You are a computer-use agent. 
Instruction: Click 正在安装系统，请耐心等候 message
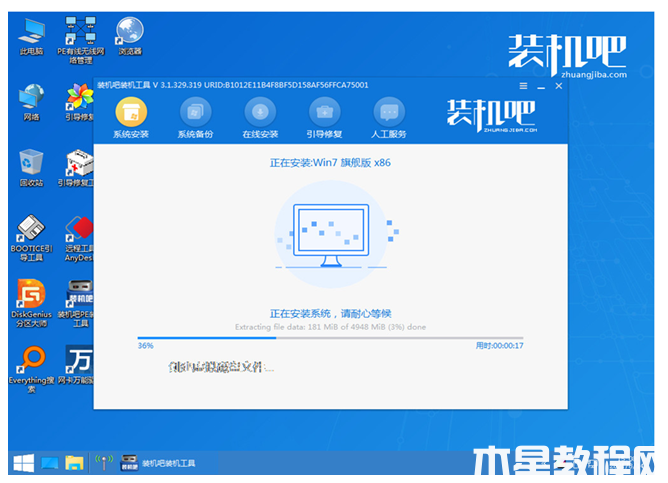pos(330,314)
